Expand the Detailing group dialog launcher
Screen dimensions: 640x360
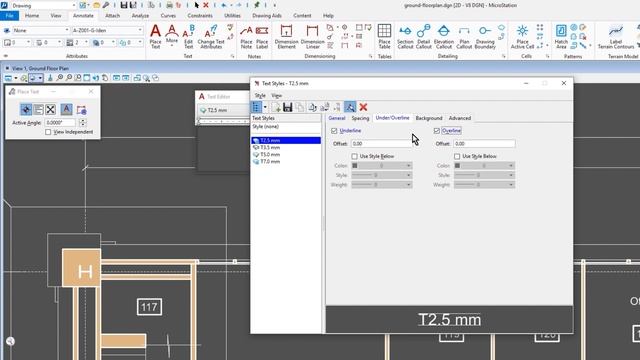tap(504, 56)
